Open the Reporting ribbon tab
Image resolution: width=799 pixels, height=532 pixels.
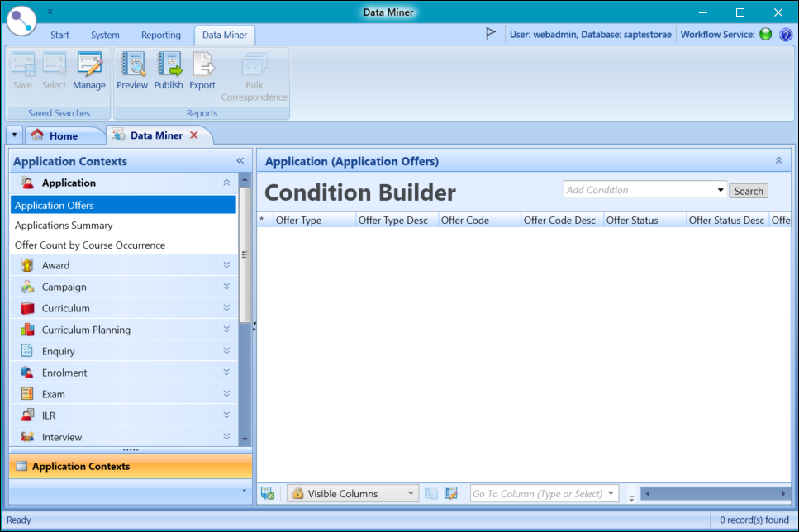pos(160,35)
